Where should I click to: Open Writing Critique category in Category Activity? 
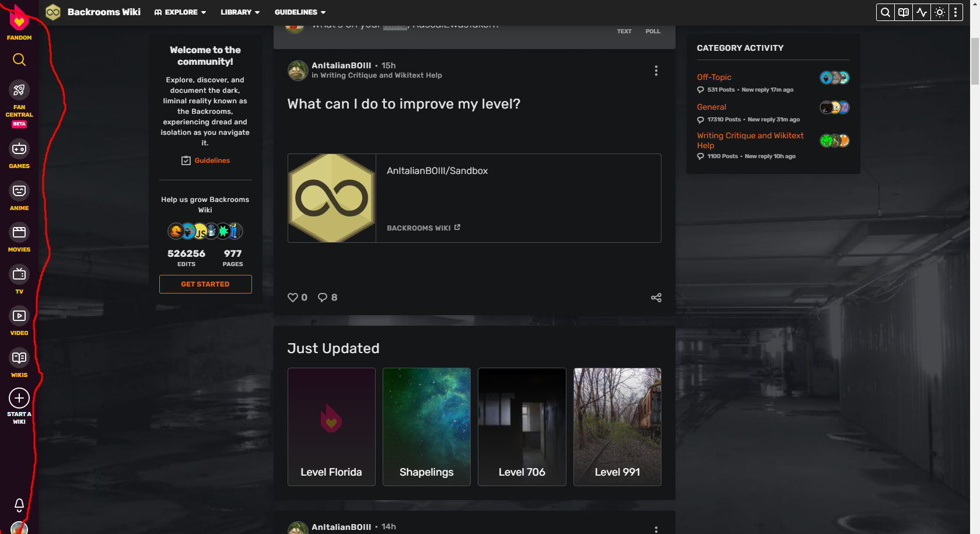point(750,141)
